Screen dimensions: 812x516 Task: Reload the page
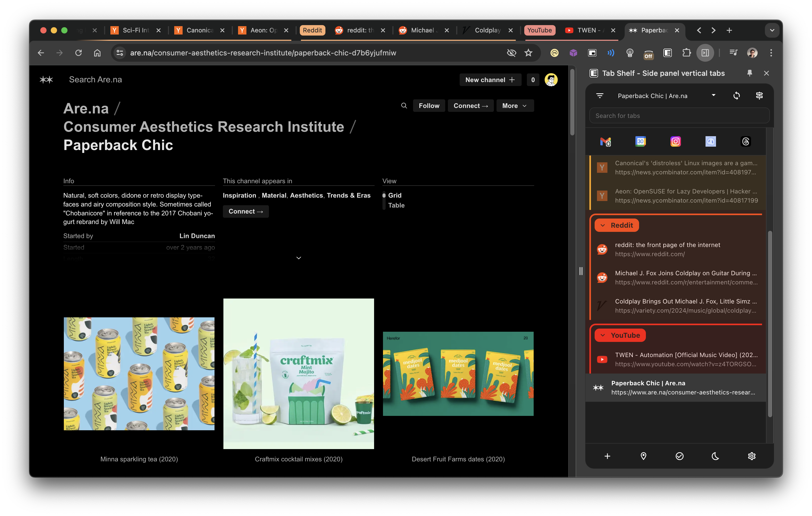tap(78, 53)
